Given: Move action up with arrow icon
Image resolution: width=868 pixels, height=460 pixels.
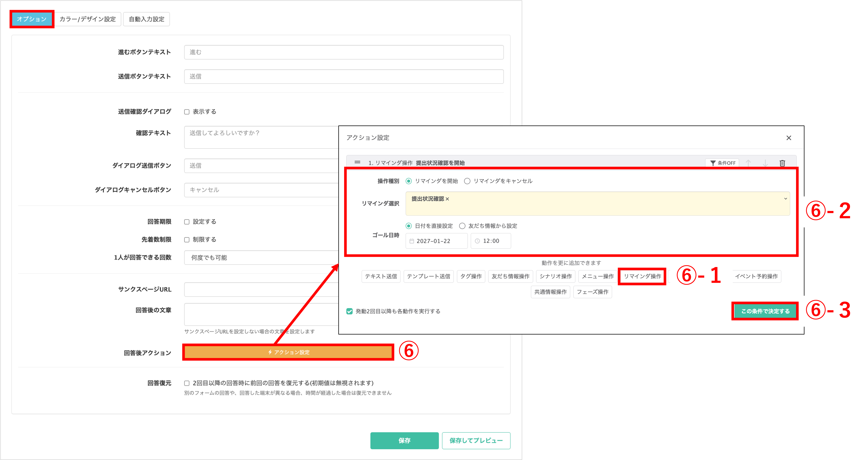Looking at the screenshot, I should pos(748,163).
